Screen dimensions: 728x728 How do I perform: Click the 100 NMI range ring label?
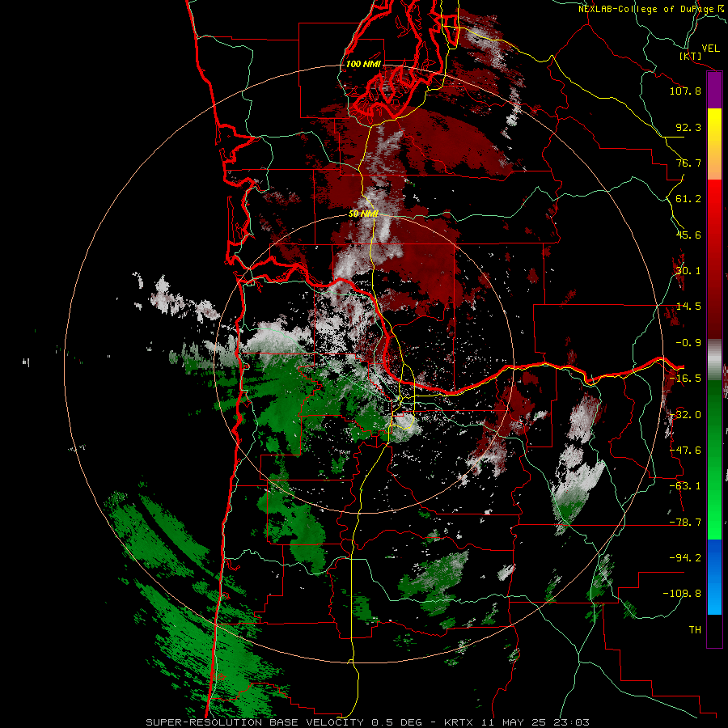click(363, 64)
